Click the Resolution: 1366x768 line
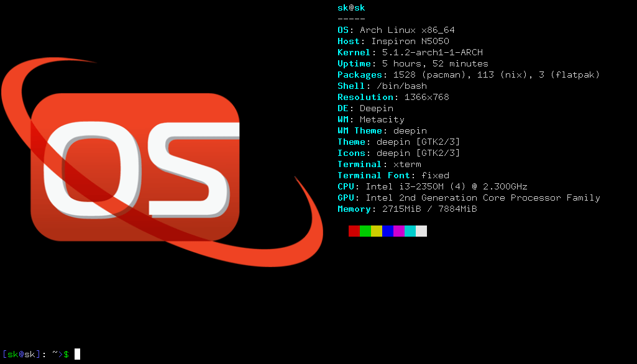 click(393, 97)
